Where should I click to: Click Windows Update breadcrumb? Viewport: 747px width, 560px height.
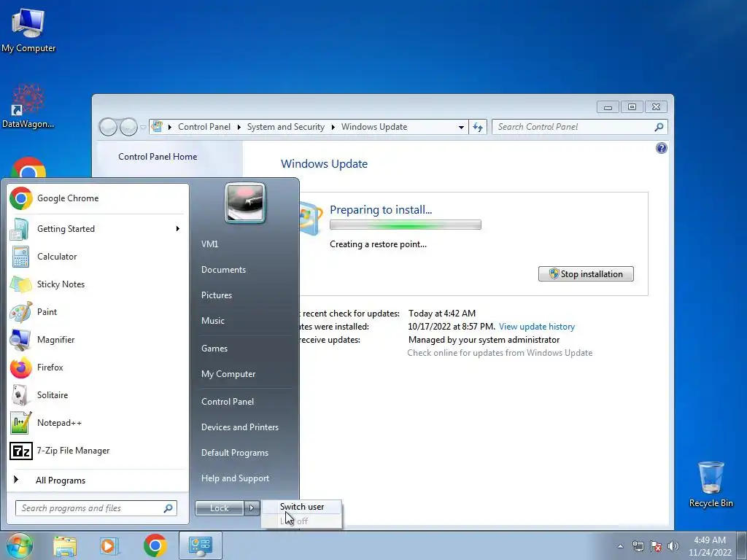(374, 127)
